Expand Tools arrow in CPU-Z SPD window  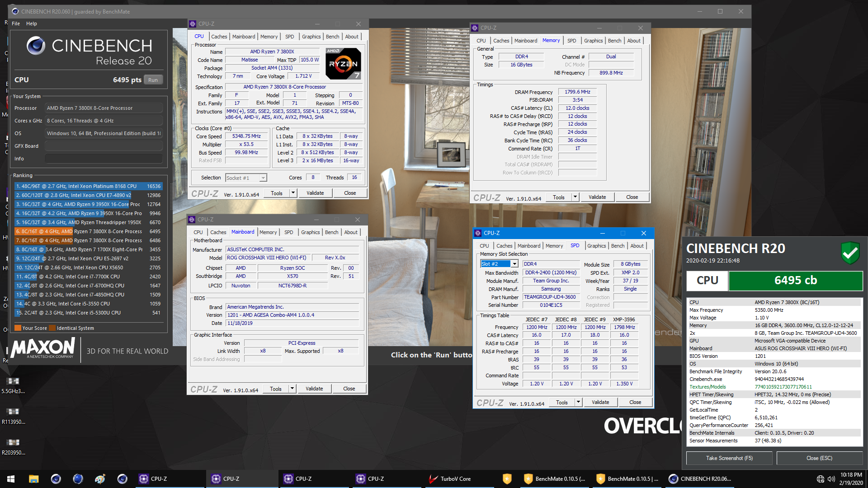[578, 402]
